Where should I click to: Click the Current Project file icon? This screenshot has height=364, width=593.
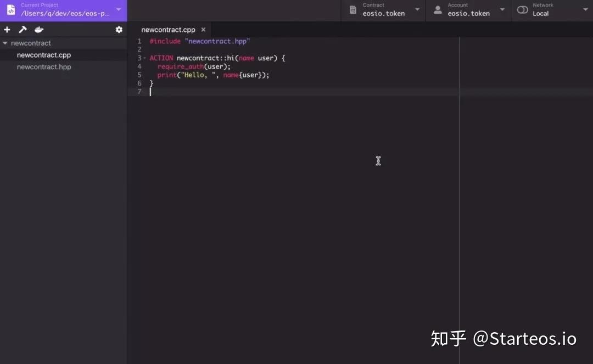click(x=10, y=10)
